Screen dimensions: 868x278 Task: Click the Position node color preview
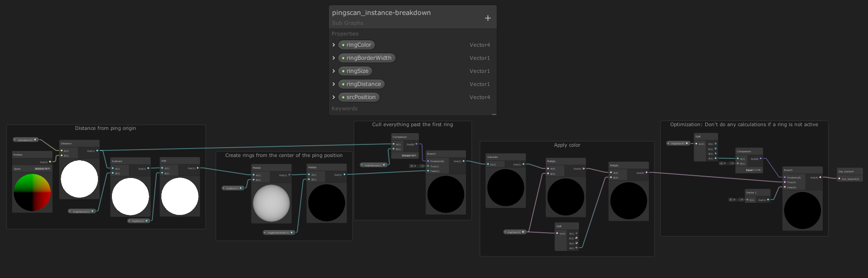tap(32, 192)
